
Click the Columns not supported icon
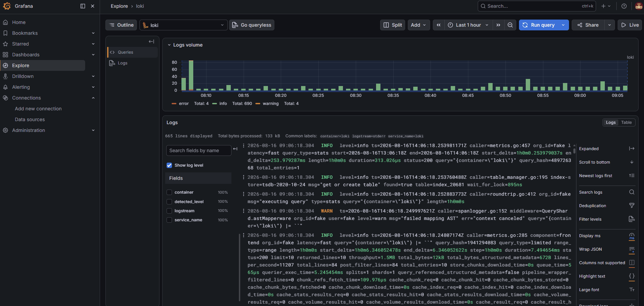(x=631, y=262)
